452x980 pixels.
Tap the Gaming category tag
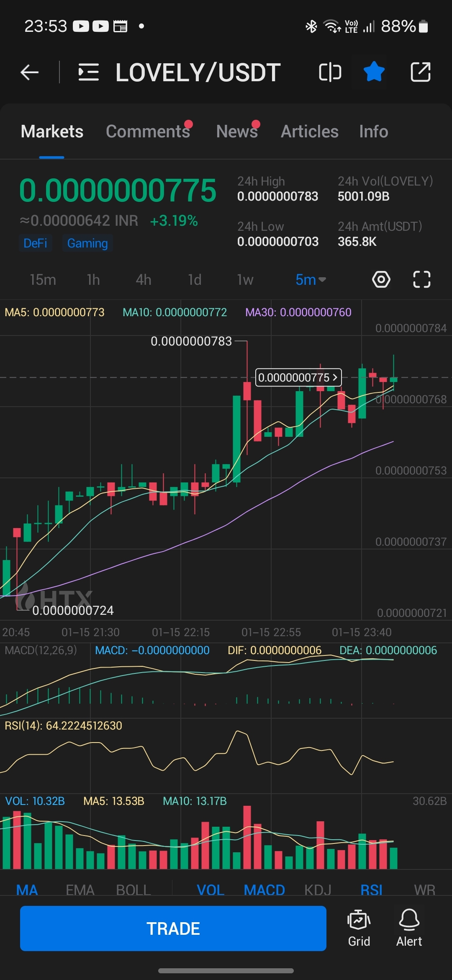(x=87, y=243)
